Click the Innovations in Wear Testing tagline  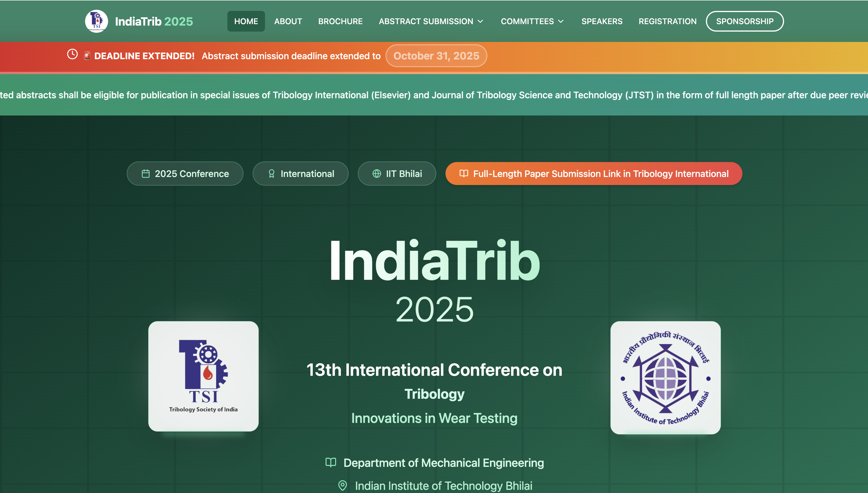pos(434,419)
